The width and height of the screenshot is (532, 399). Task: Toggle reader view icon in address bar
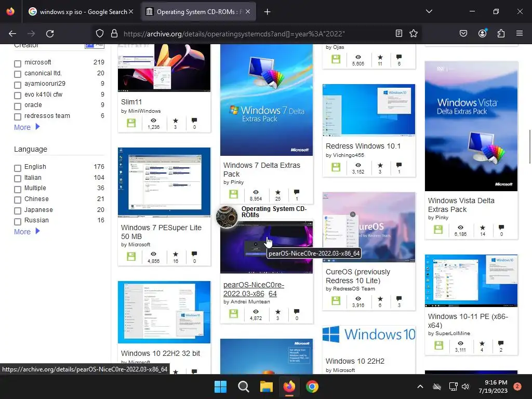(399, 33)
